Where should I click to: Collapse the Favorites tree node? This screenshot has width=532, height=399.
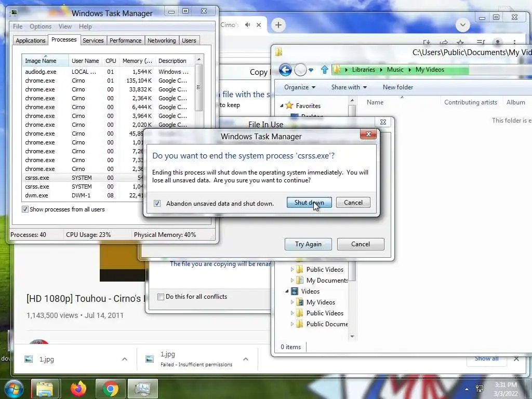pyautogui.click(x=282, y=106)
